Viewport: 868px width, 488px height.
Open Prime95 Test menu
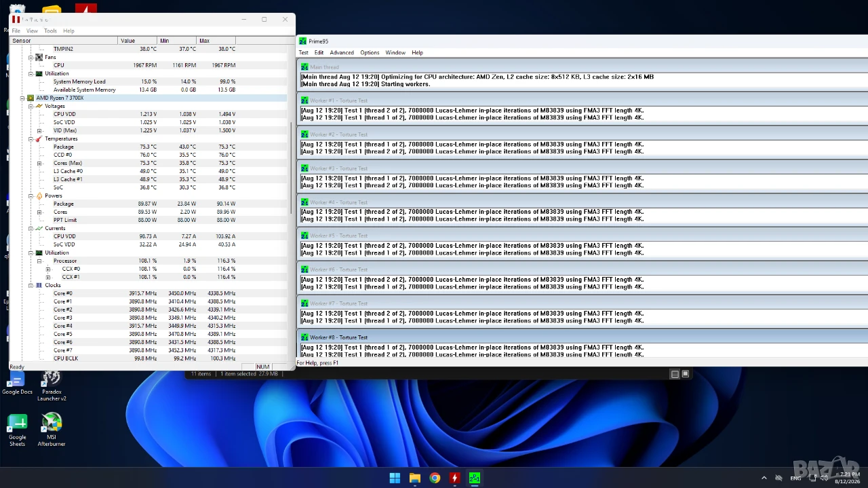[x=303, y=52]
